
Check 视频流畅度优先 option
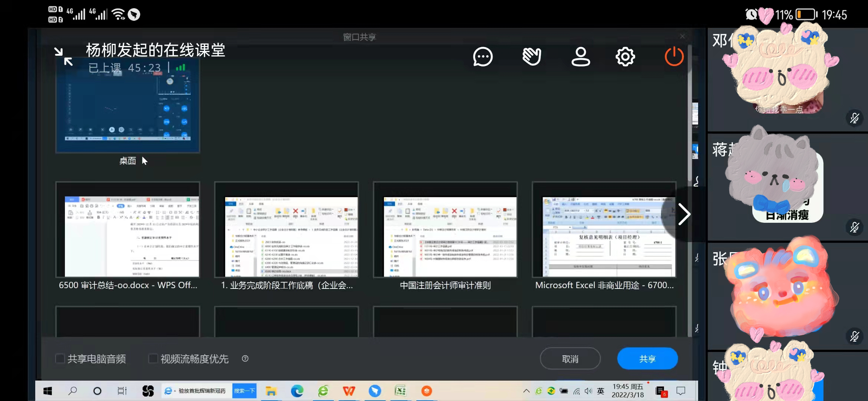(153, 359)
